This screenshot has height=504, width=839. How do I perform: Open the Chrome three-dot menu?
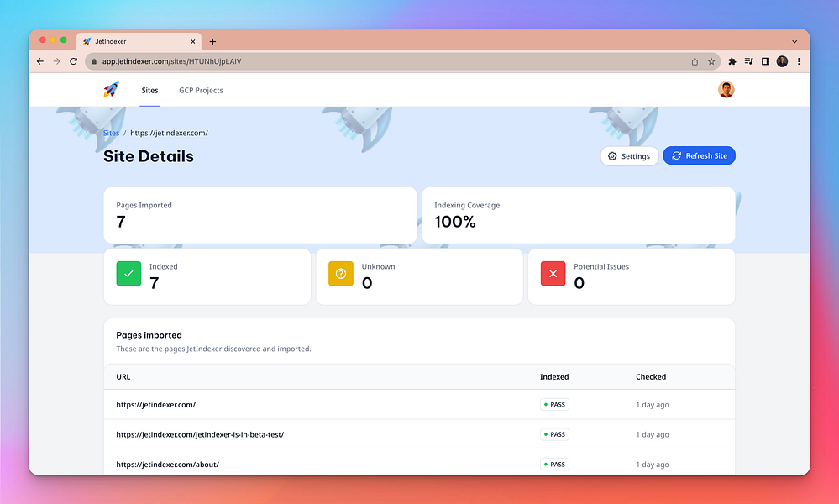click(x=799, y=61)
